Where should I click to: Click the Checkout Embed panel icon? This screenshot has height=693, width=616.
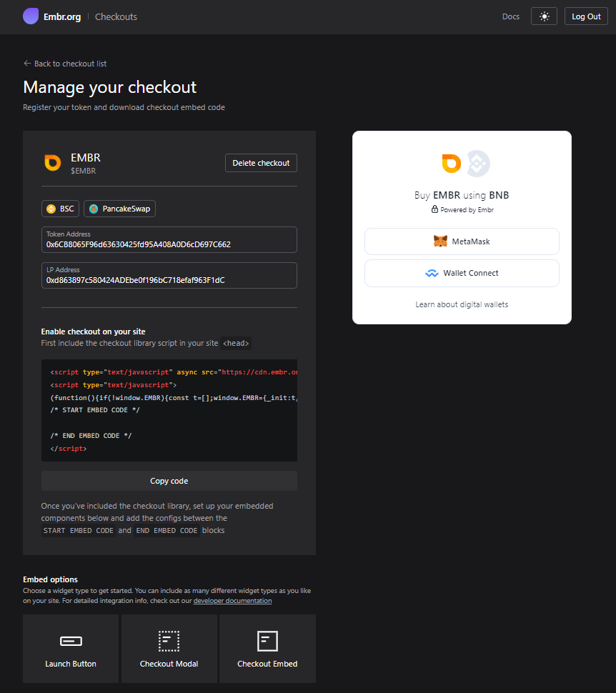pyautogui.click(x=267, y=641)
